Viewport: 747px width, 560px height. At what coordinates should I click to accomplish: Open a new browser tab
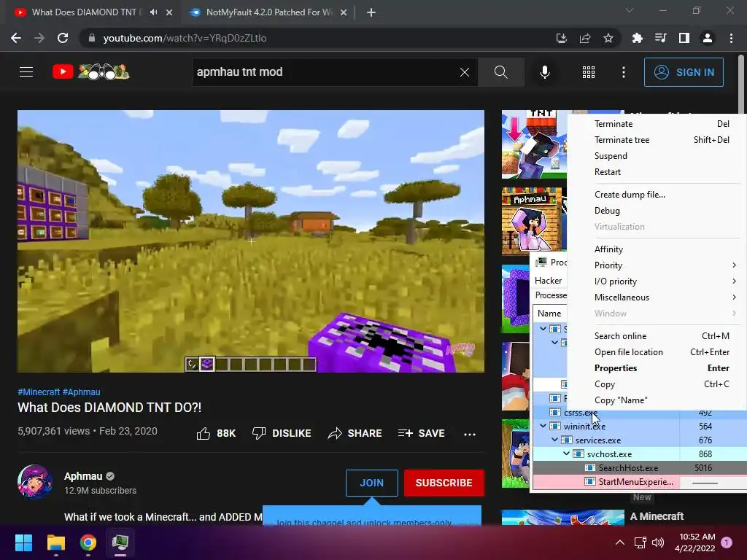(371, 13)
